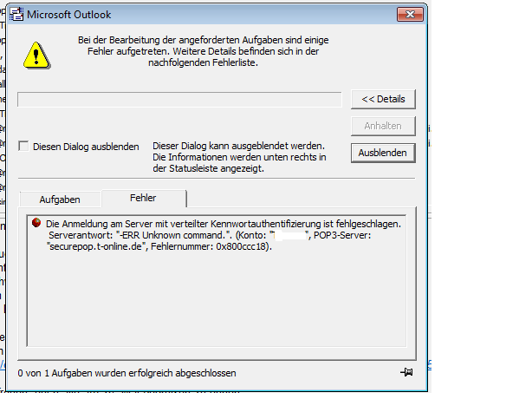The image size is (532, 399).
Task: Click the red error icon in error list
Action: coord(36,223)
